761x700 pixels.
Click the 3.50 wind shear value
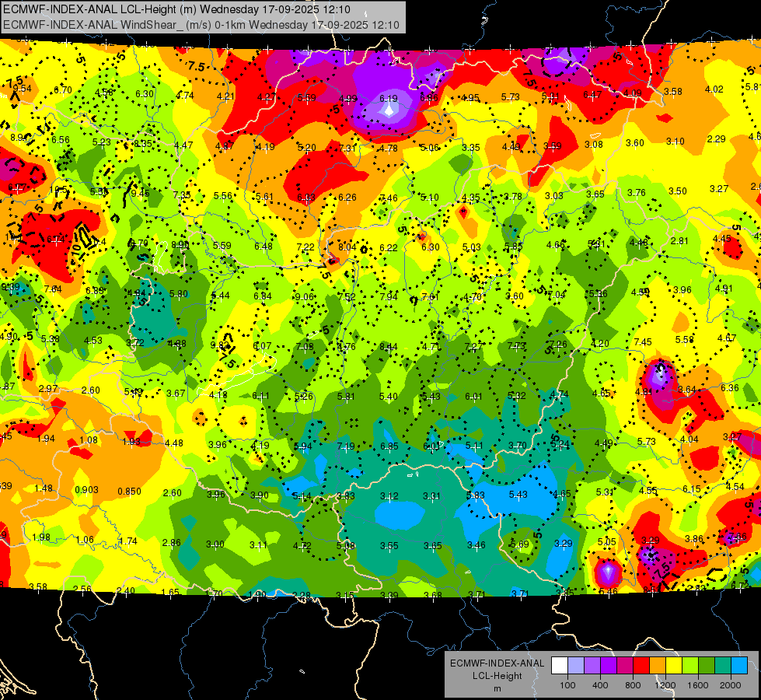tap(678, 191)
